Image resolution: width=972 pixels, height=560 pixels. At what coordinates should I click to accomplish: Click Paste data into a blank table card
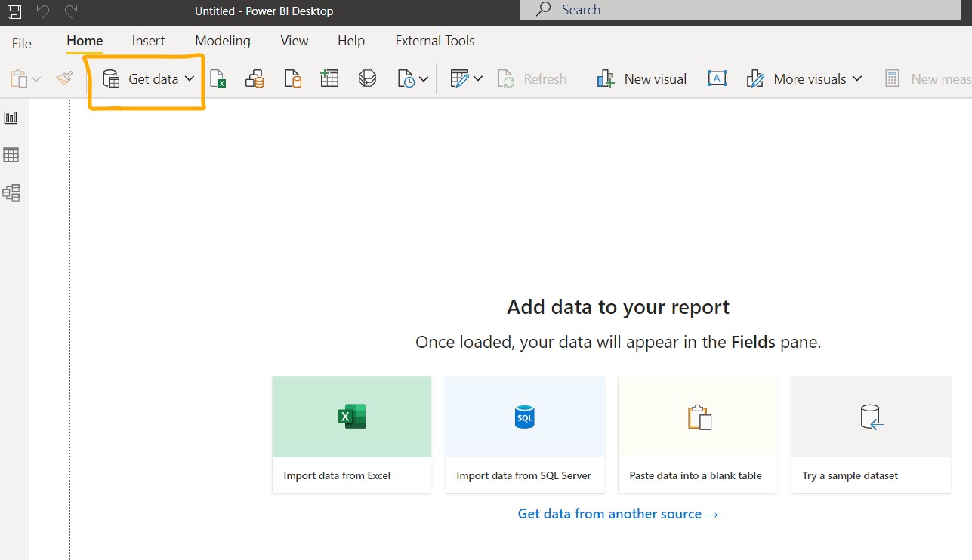pos(698,435)
